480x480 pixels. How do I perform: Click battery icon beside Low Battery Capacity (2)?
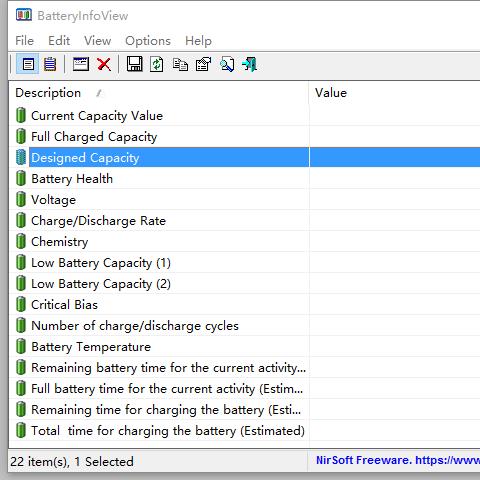[x=21, y=283]
